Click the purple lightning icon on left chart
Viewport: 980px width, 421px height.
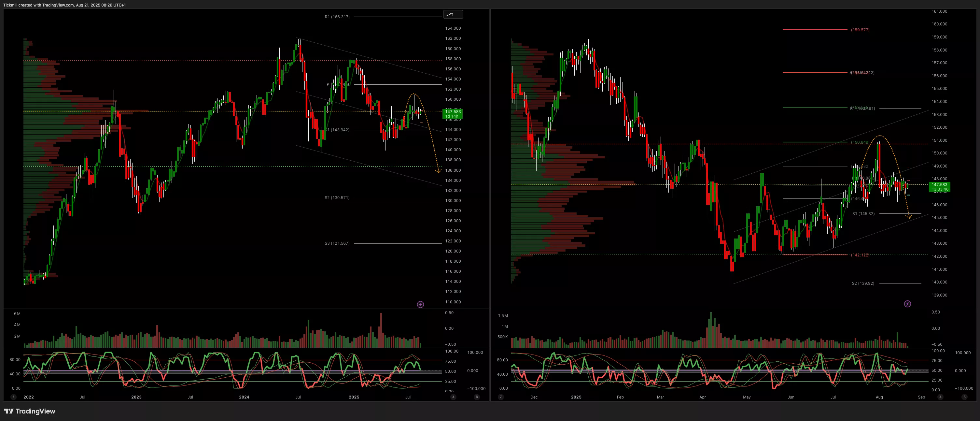pyautogui.click(x=420, y=305)
